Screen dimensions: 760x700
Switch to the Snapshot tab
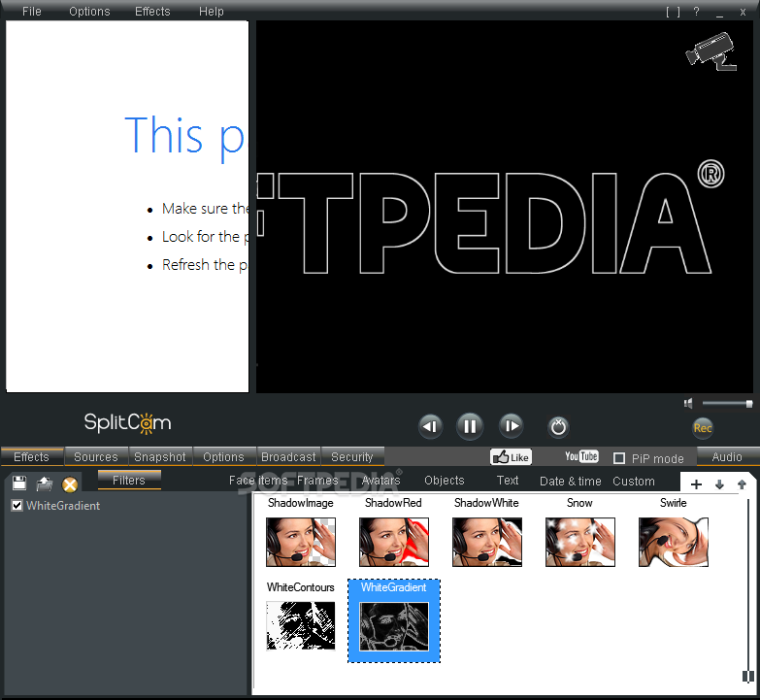pyautogui.click(x=160, y=456)
